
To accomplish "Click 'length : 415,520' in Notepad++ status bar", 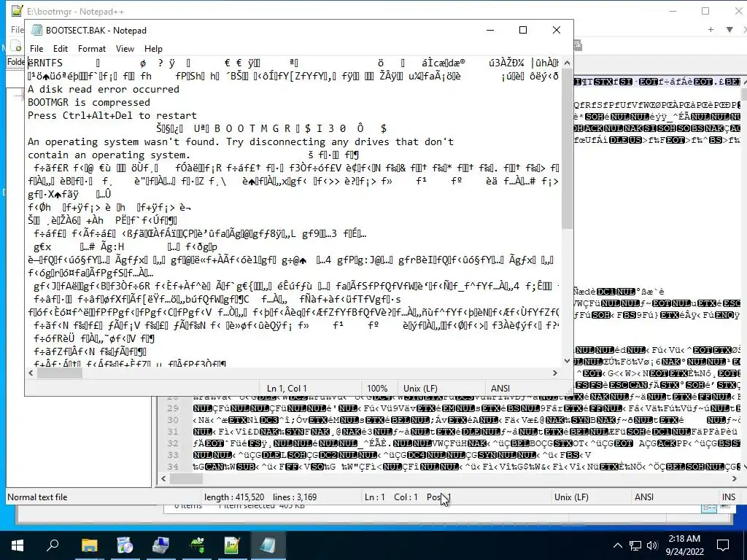I will pyautogui.click(x=234, y=497).
